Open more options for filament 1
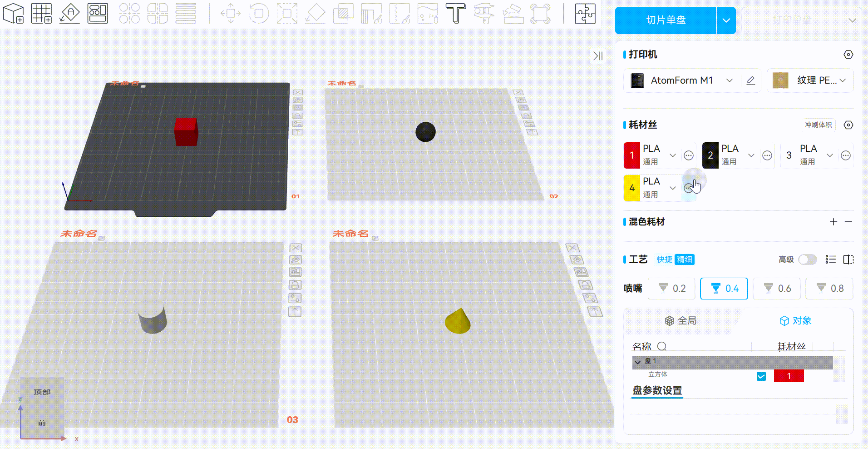The width and height of the screenshot is (868, 449). [x=689, y=155]
